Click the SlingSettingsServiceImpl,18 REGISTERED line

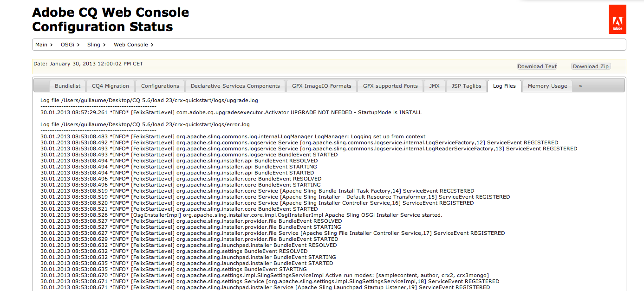point(270,281)
